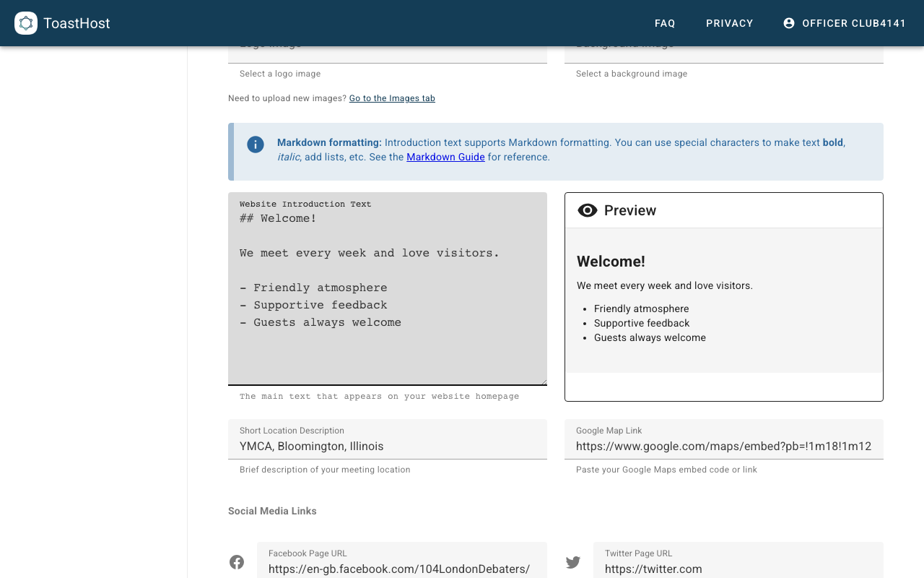Follow the Go to the Images tab link
This screenshot has height=578, width=924.
coord(392,98)
